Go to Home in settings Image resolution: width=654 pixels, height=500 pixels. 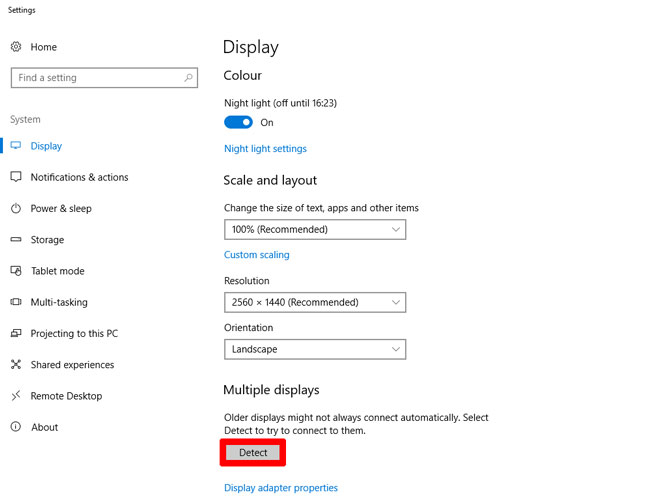43,47
